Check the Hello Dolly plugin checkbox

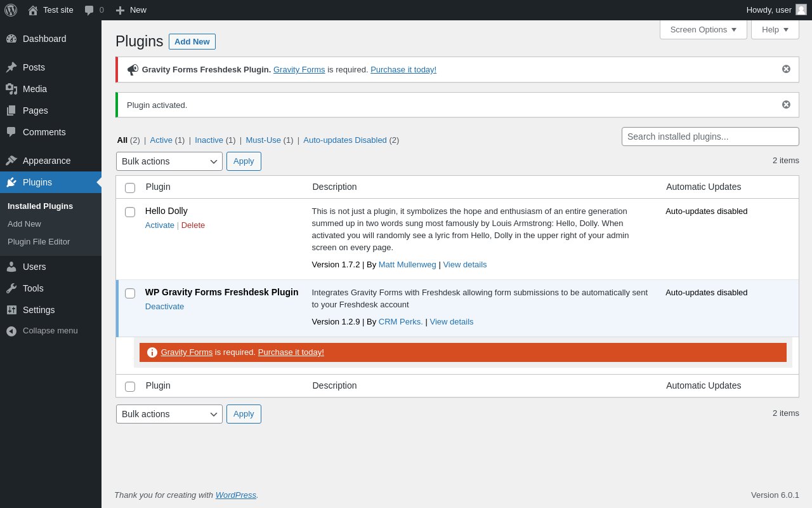(x=130, y=212)
